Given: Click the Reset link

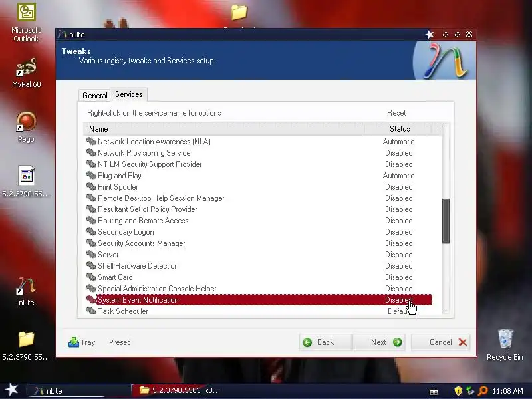Looking at the screenshot, I should click(x=396, y=113).
